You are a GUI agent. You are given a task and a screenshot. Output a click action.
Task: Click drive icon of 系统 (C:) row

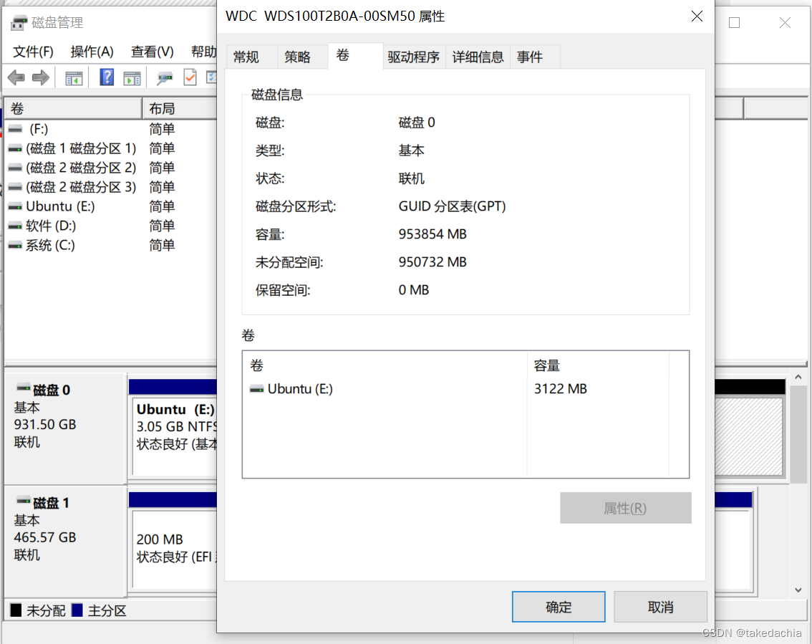coord(16,246)
